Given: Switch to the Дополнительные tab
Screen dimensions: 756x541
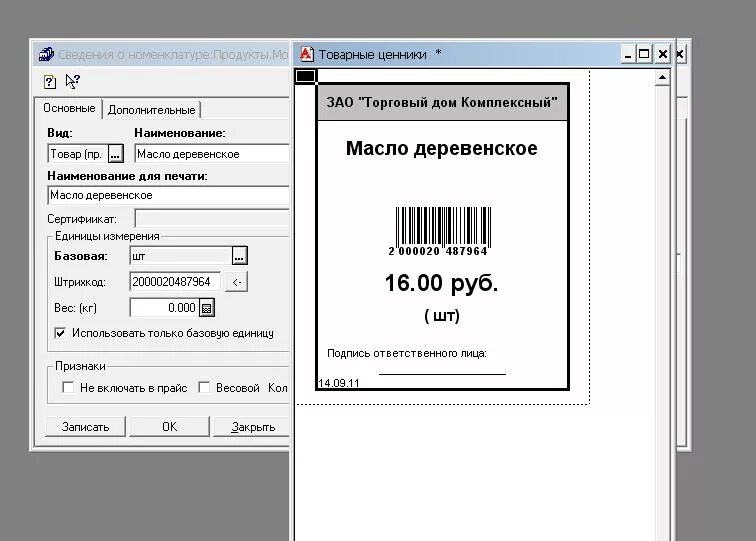Looking at the screenshot, I should (151, 110).
